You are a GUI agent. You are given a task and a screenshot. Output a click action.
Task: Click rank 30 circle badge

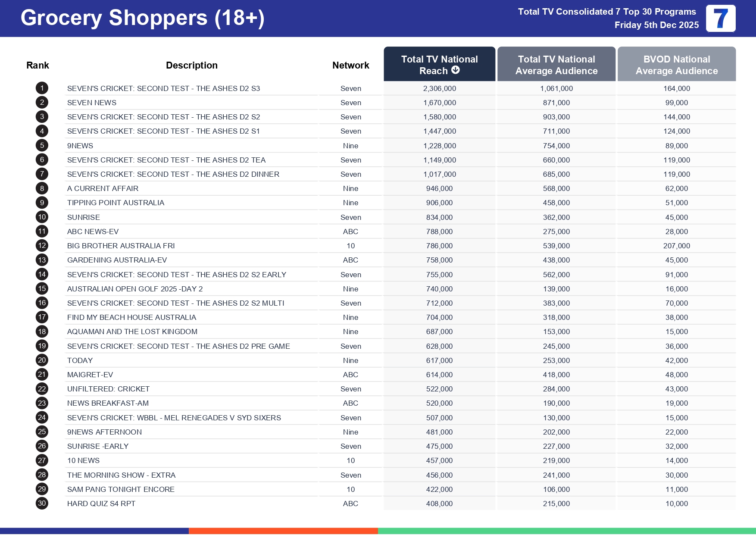click(x=42, y=503)
